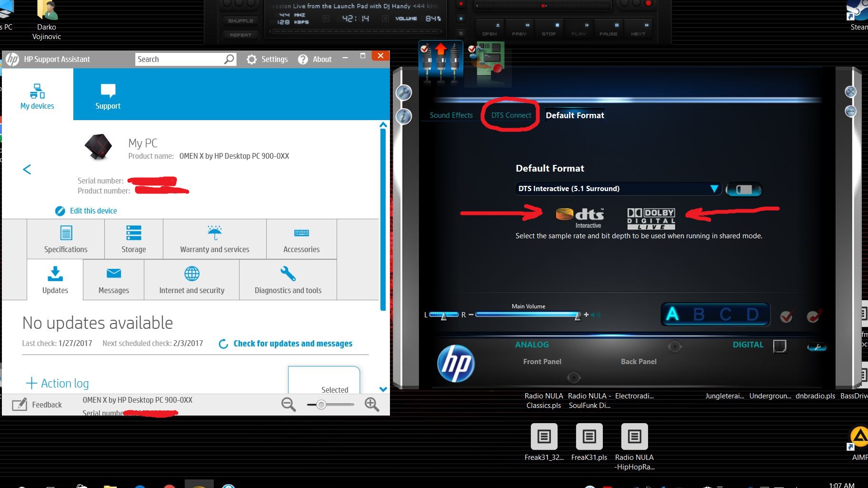Screen dimensions: 868x488
Task: Toggle the Digital output checkbox icon
Action: click(779, 346)
